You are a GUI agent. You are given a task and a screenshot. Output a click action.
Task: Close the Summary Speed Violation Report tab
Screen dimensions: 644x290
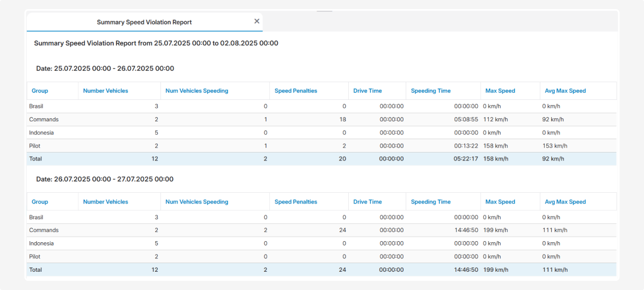click(257, 21)
